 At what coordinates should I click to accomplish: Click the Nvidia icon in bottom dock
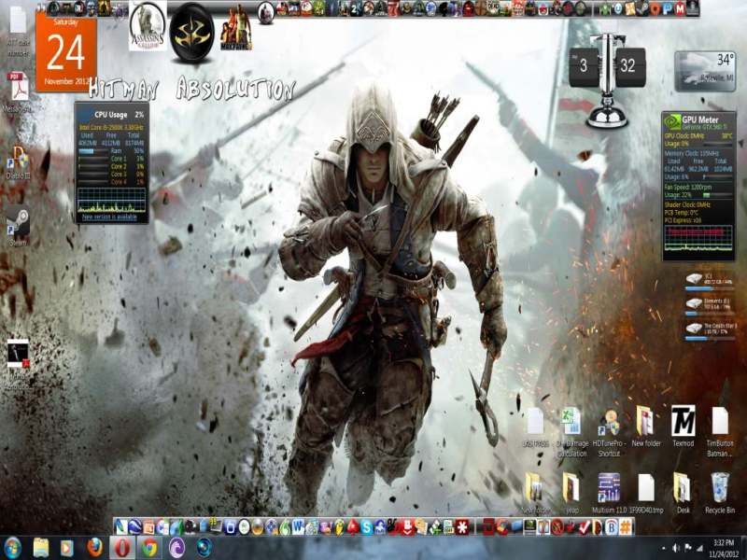529,526
